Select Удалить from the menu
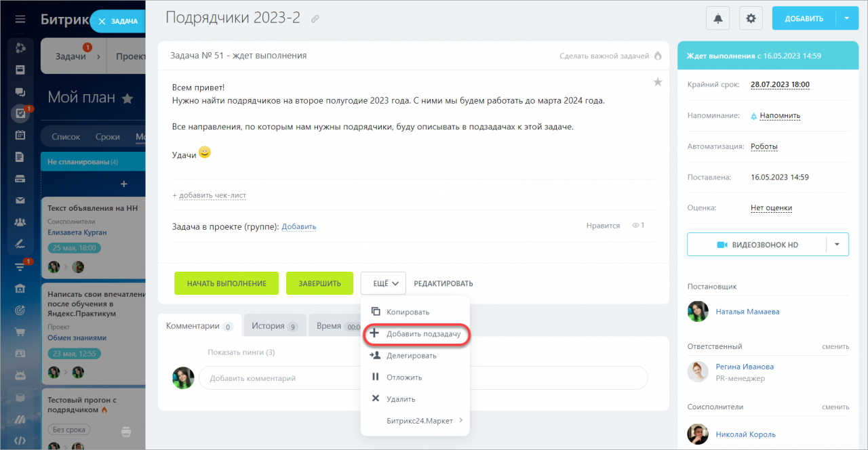The height and width of the screenshot is (450, 868). 415,398
